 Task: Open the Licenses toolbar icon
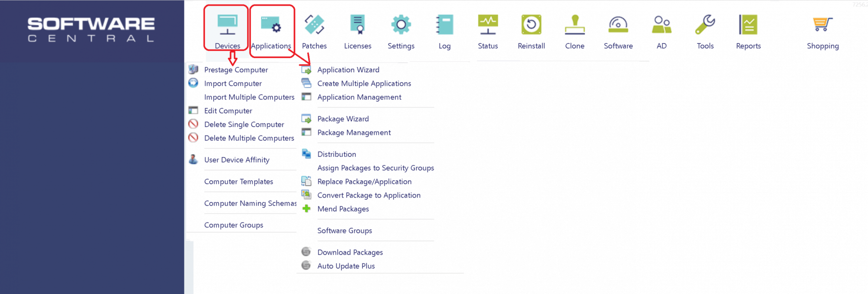coord(358,25)
